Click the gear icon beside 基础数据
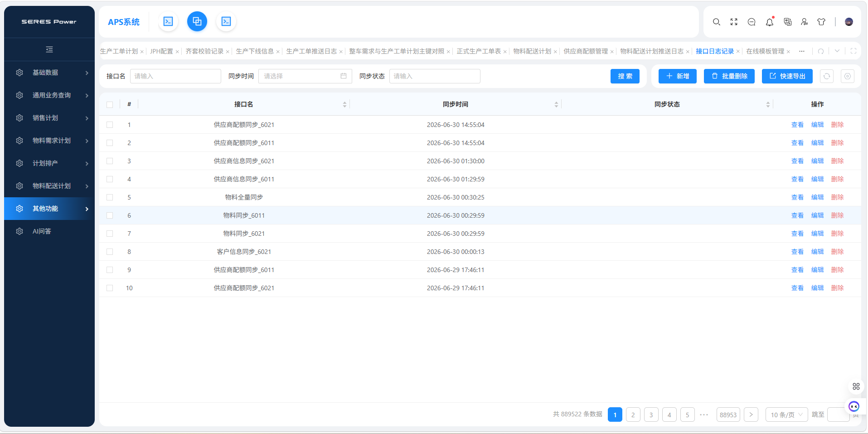This screenshot has height=434, width=868. tap(19, 73)
